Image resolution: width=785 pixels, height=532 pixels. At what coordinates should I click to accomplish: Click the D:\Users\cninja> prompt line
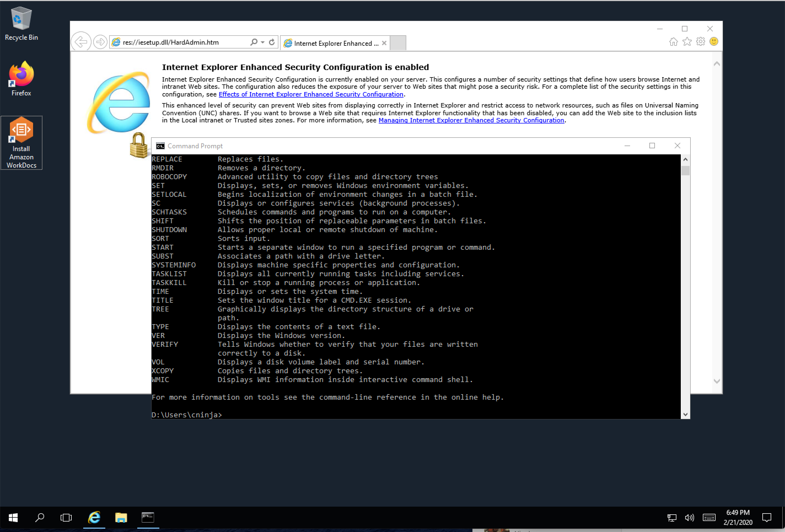[187, 415]
